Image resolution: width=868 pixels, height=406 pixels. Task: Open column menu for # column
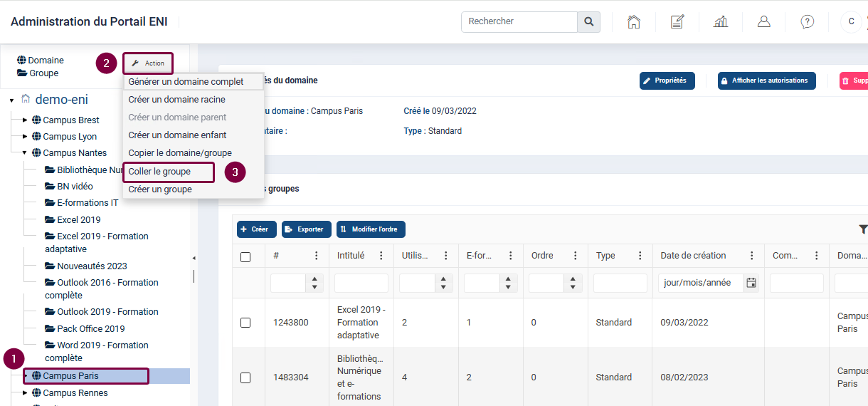pos(317,256)
